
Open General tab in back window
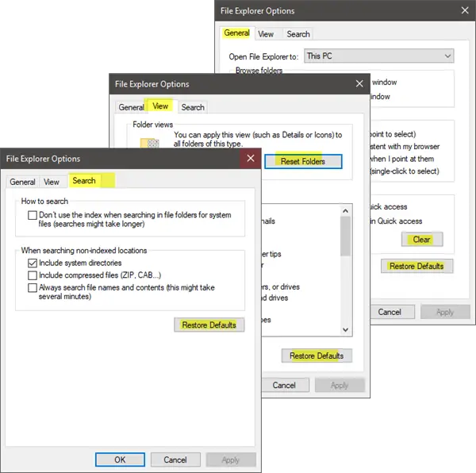tap(236, 33)
